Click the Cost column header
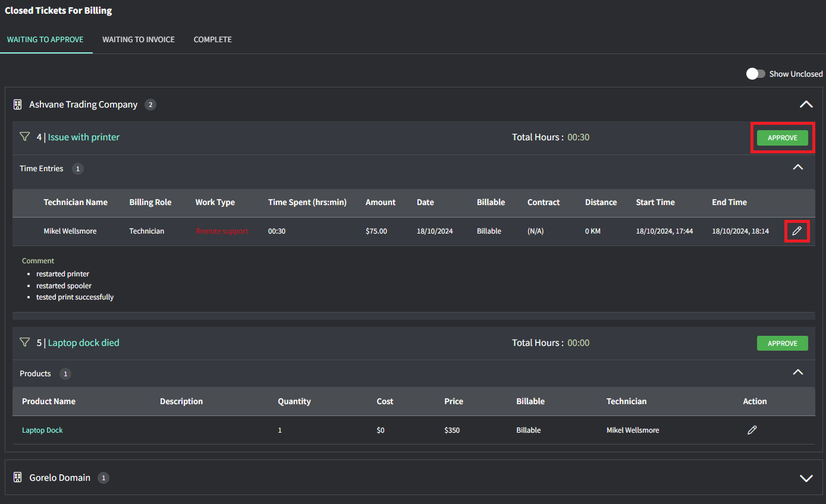The width and height of the screenshot is (826, 504). (x=385, y=401)
